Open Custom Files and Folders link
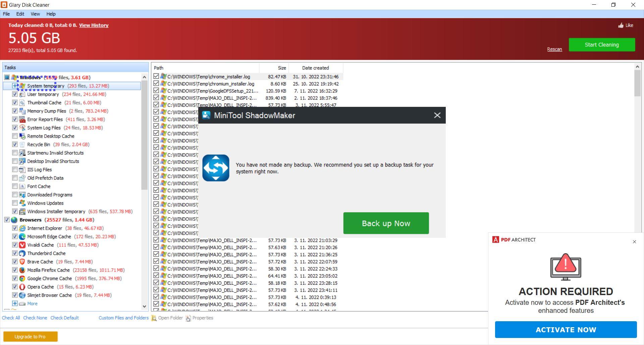Viewport: 644px width, 345px height. pos(123,318)
